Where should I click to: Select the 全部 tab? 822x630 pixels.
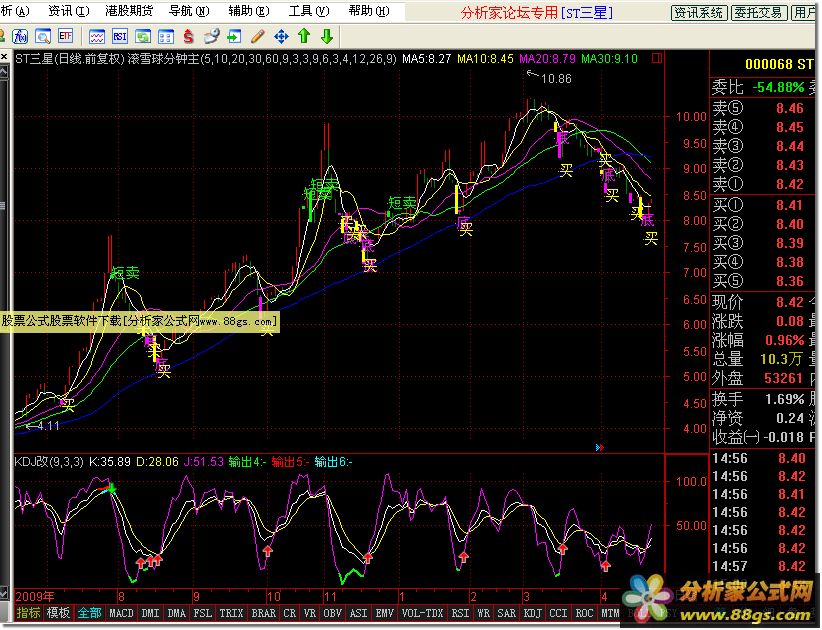click(90, 613)
